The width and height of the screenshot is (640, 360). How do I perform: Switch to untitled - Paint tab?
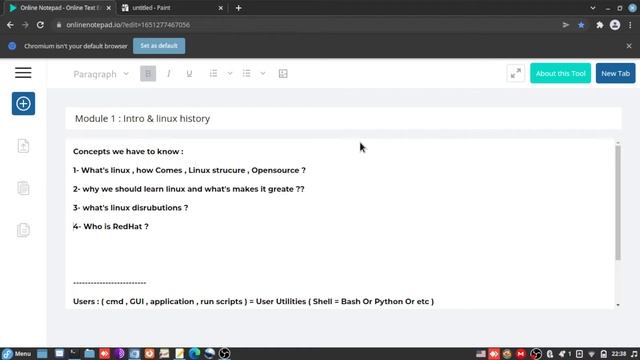click(171, 8)
